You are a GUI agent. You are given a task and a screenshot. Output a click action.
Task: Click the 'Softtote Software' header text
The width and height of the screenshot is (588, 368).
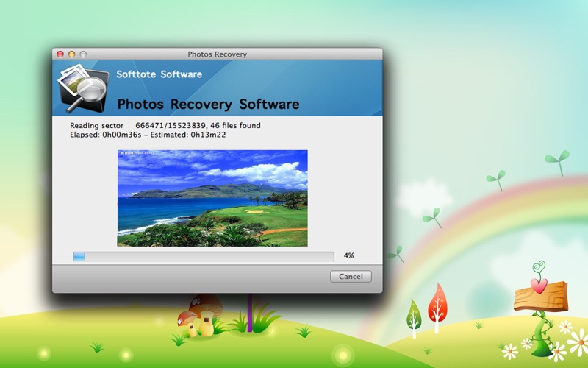(x=159, y=74)
